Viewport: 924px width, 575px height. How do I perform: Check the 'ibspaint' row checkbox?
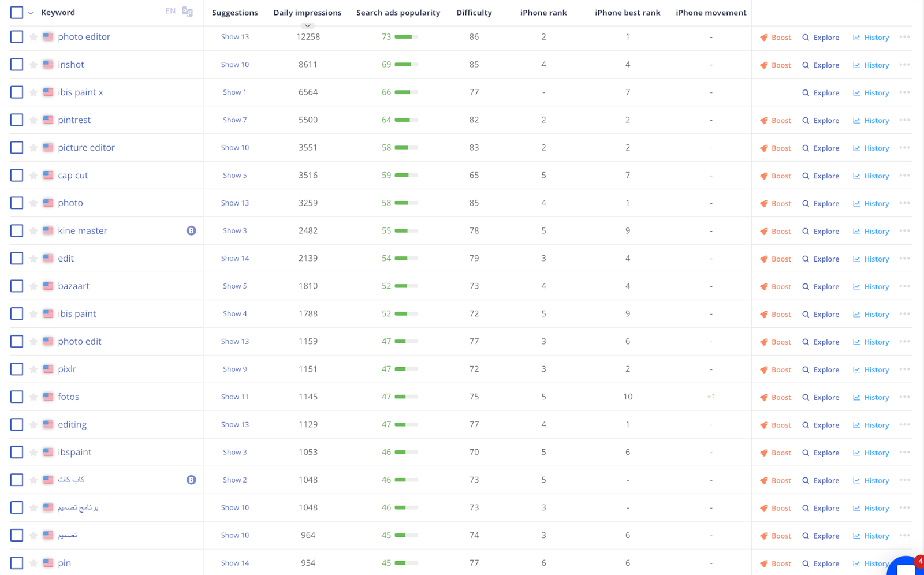(x=17, y=453)
